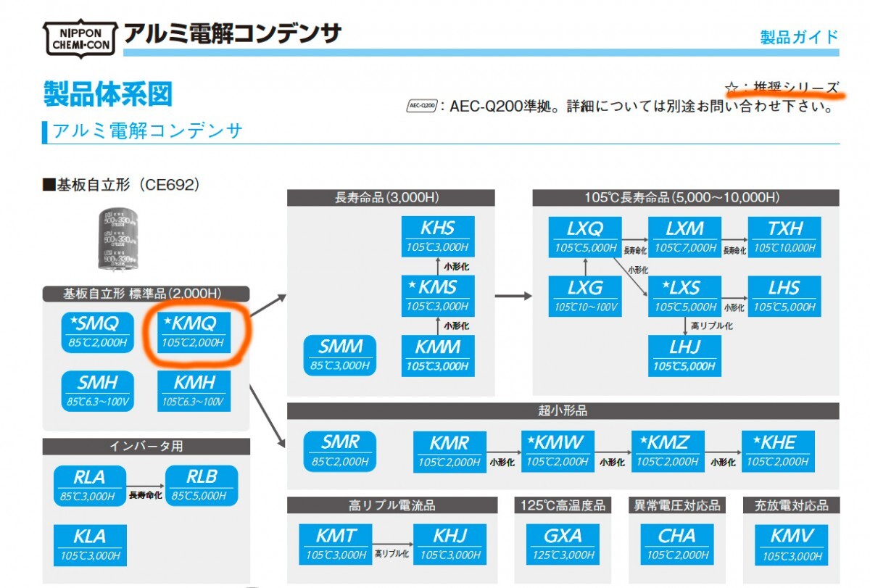This screenshot has height=588, width=870.
Task: Click the 105℃長寿命品(5,000〜10,000H) header
Action: (x=686, y=197)
